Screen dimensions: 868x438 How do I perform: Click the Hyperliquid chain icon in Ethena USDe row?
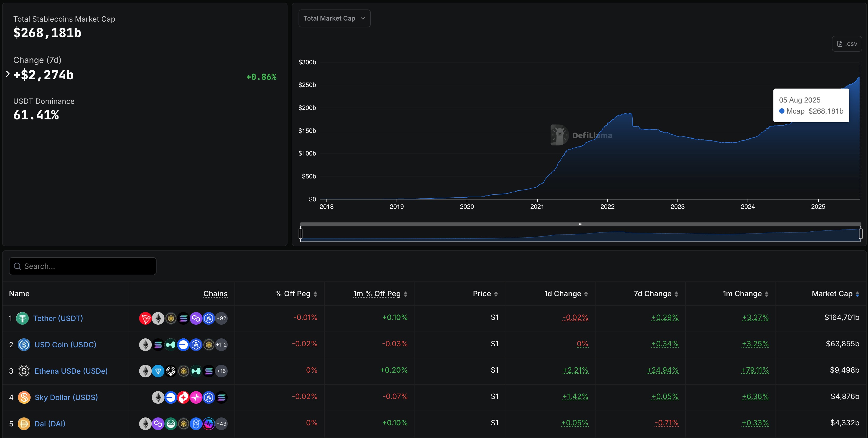196,371
